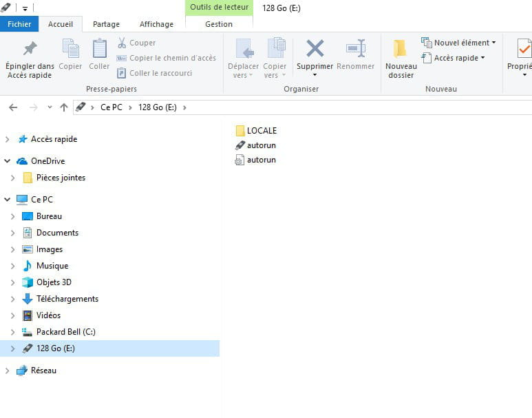The width and height of the screenshot is (532, 418).
Task: Open the Fichier menu
Action: coord(19,24)
